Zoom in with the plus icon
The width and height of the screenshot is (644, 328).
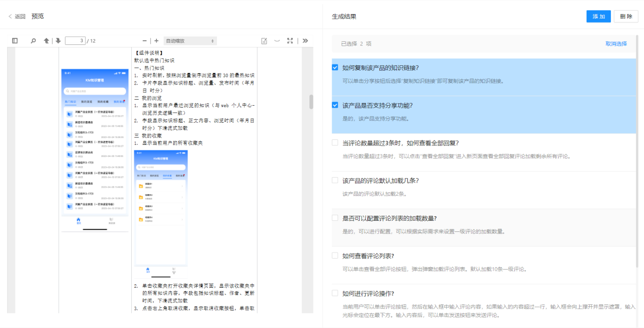click(156, 41)
